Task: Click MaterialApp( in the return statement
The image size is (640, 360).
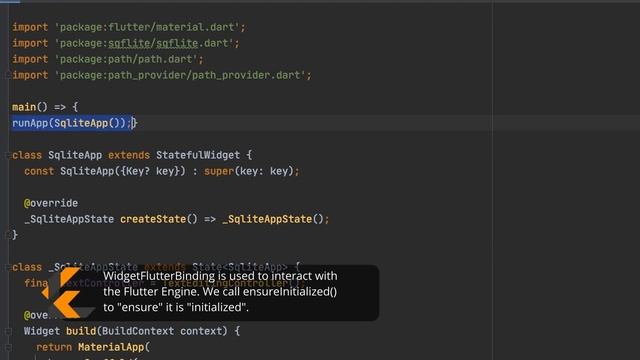Action: tap(114, 347)
